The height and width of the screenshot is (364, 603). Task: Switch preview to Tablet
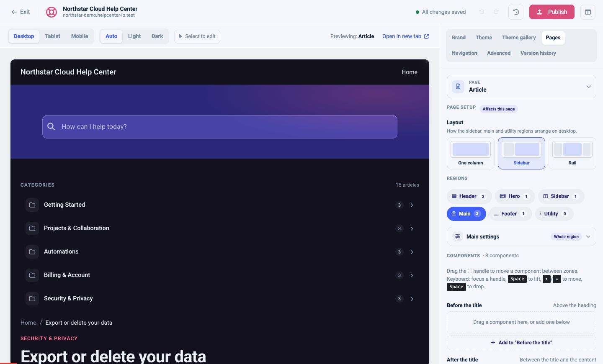pyautogui.click(x=53, y=36)
